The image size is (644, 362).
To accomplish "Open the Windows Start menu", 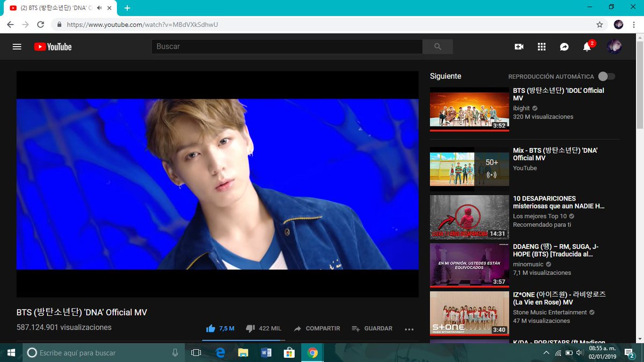I will pyautogui.click(x=11, y=352).
